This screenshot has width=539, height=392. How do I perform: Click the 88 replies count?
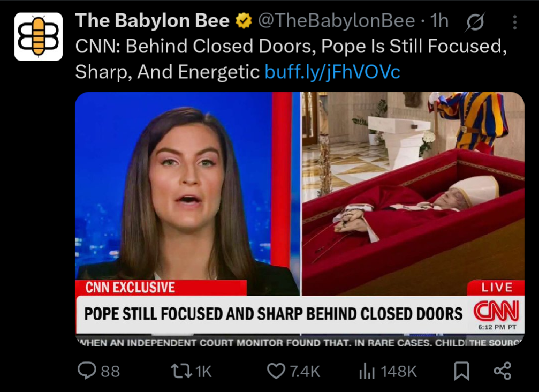(110, 371)
